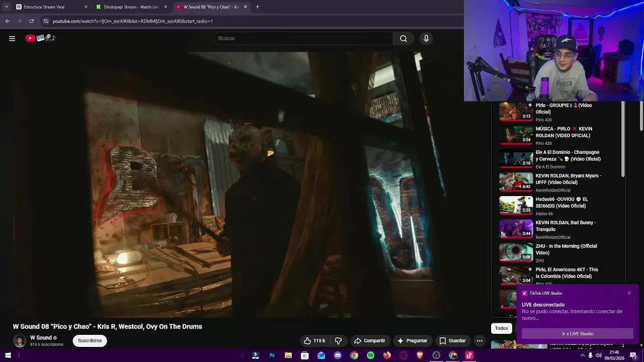Open OBS Studio from the taskbar
The height and width of the screenshot is (362, 644).
(x=436, y=355)
